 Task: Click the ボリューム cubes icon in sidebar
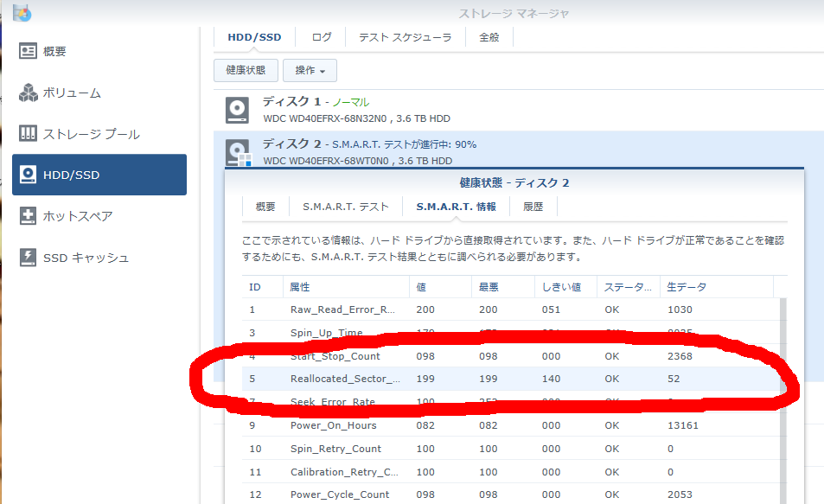(x=28, y=93)
